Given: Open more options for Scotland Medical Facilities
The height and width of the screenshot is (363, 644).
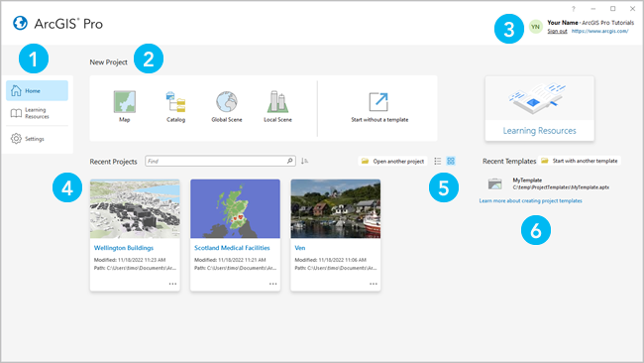Looking at the screenshot, I should click(272, 284).
